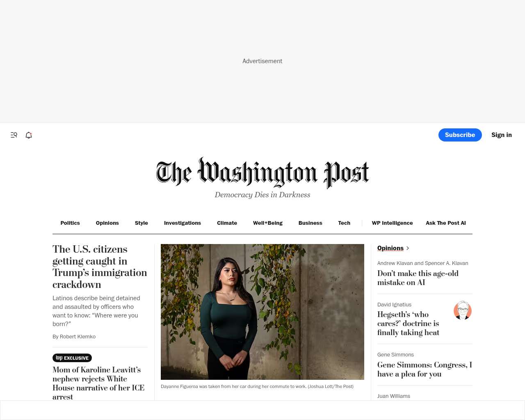Click the notifications bell icon
The height and width of the screenshot is (420, 525).
(x=29, y=135)
